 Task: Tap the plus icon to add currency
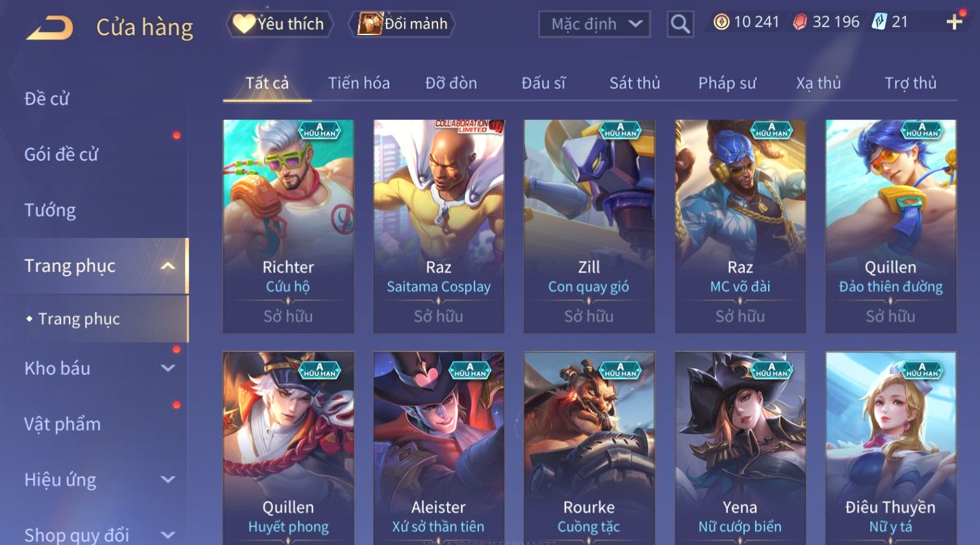tap(954, 22)
